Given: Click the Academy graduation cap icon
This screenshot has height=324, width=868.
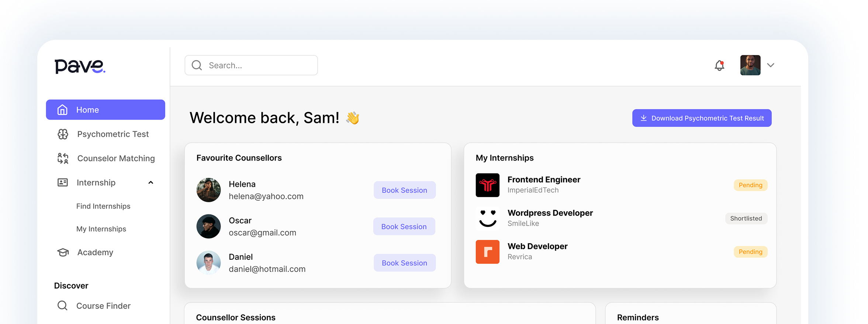Looking at the screenshot, I should pyautogui.click(x=63, y=252).
